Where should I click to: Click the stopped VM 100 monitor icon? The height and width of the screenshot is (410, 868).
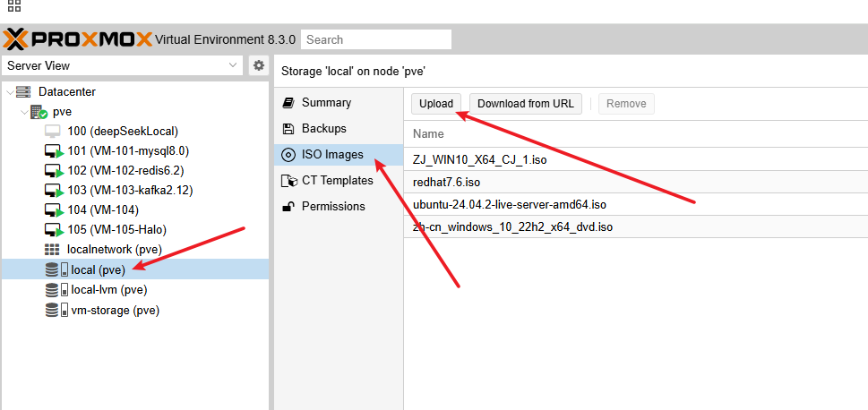(x=53, y=131)
